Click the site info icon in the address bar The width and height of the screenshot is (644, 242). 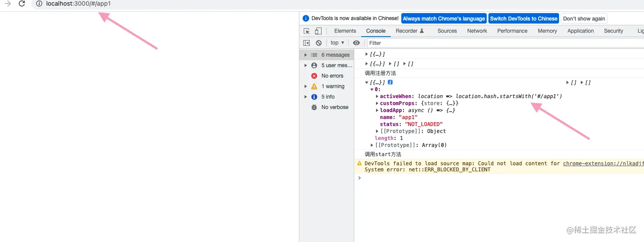click(39, 4)
